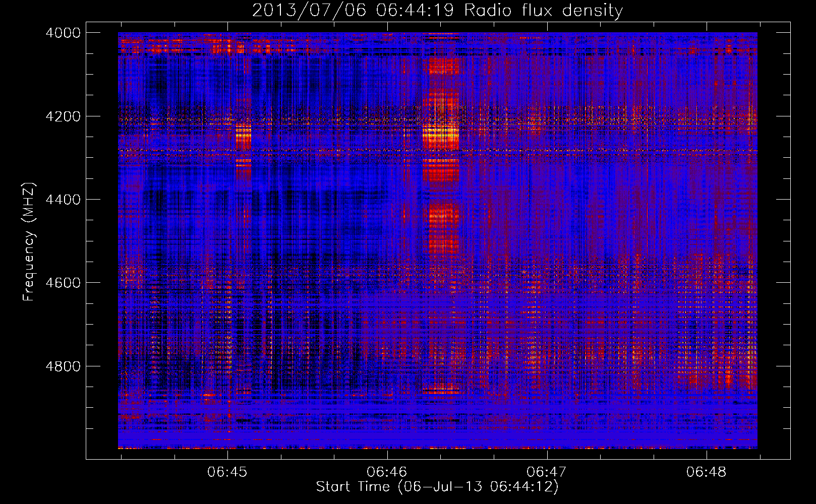816x504 pixels.
Task: Click the 4000 frequency tick label
Action: click(x=63, y=33)
